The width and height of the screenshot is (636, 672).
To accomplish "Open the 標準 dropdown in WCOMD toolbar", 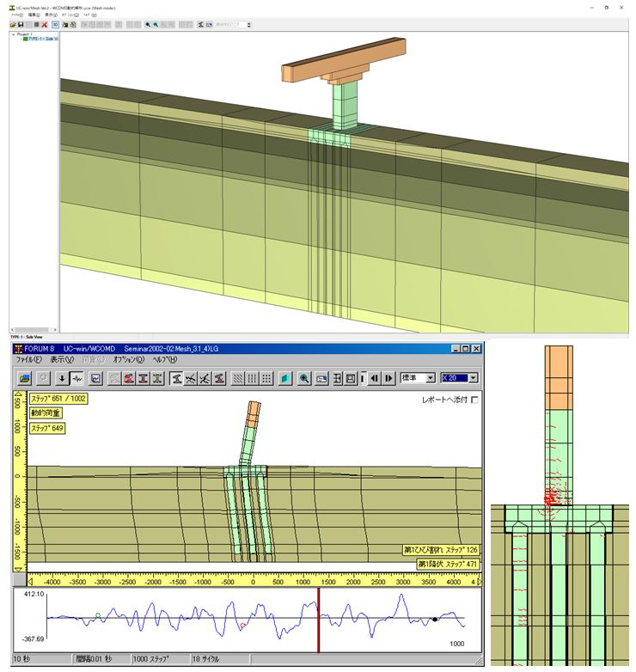I will coord(431,378).
